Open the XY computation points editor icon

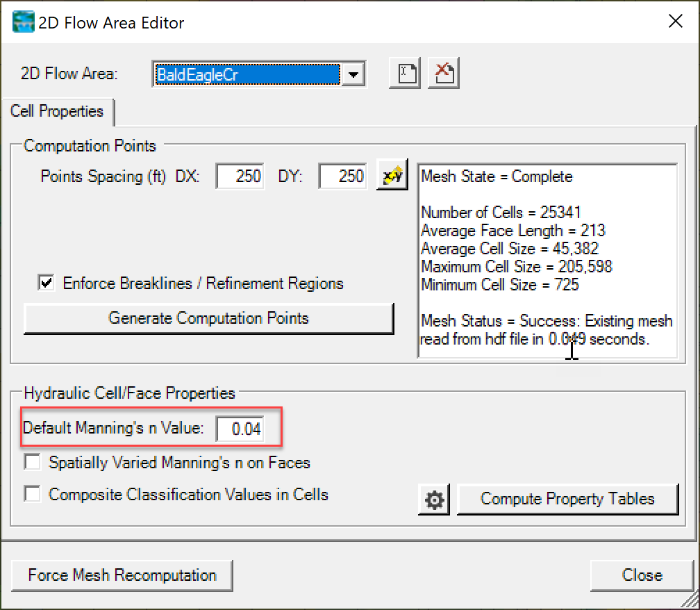click(392, 176)
